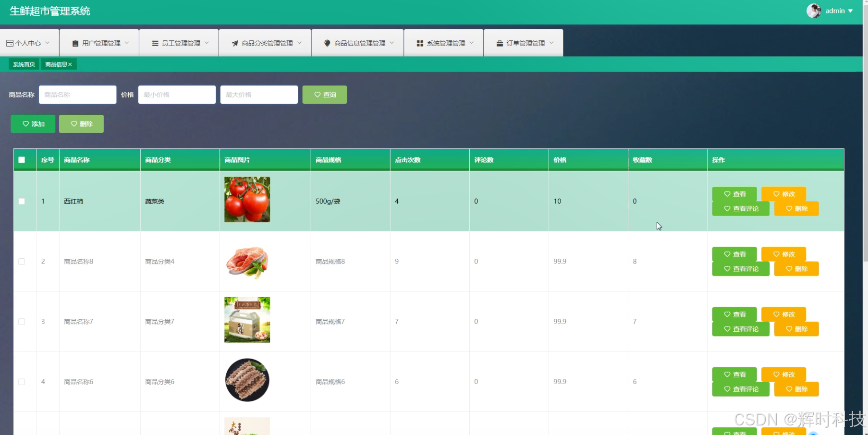This screenshot has width=868, height=435.
Task: Expand the 用户管理管理 chevron
Action: pos(127,43)
